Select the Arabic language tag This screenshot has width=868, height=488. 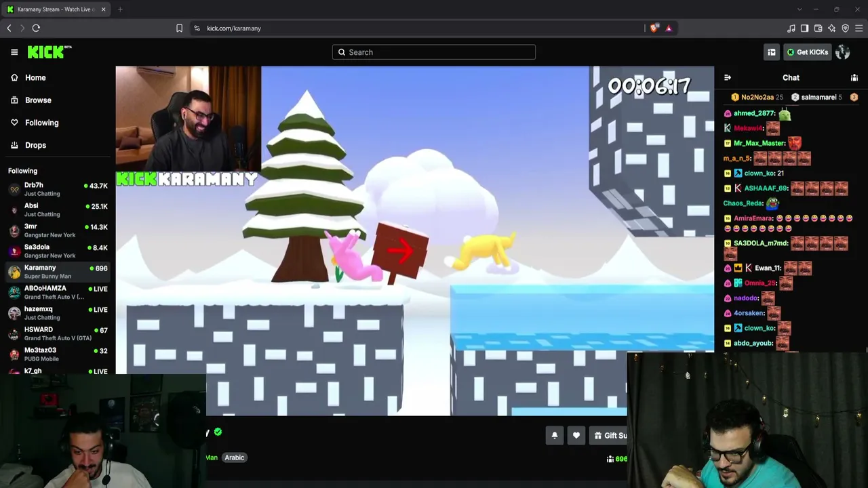pyautogui.click(x=235, y=457)
